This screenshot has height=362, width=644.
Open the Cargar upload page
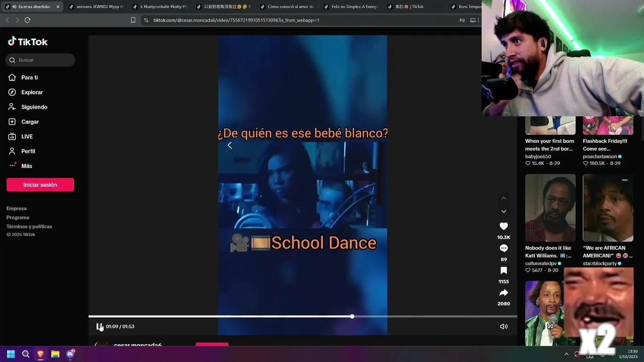(x=30, y=122)
